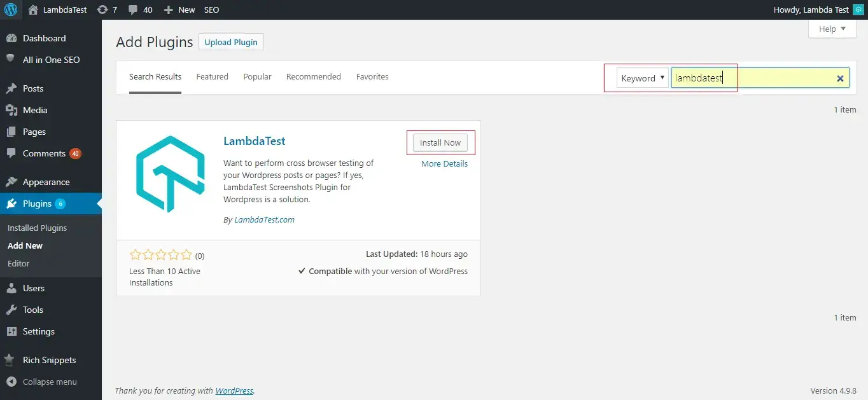Screen dimensions: 868x400
Task: Open More Details for LambdaTest
Action: (x=444, y=163)
